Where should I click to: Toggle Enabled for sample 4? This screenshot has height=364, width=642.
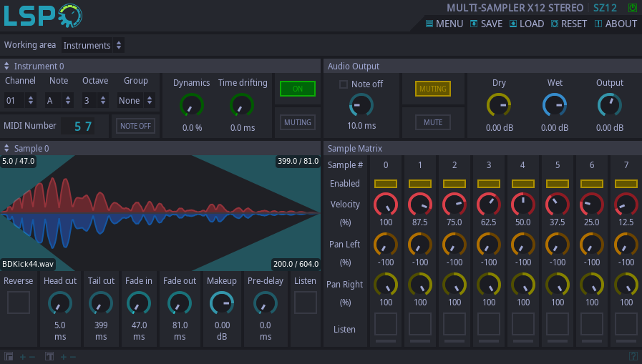523,184
